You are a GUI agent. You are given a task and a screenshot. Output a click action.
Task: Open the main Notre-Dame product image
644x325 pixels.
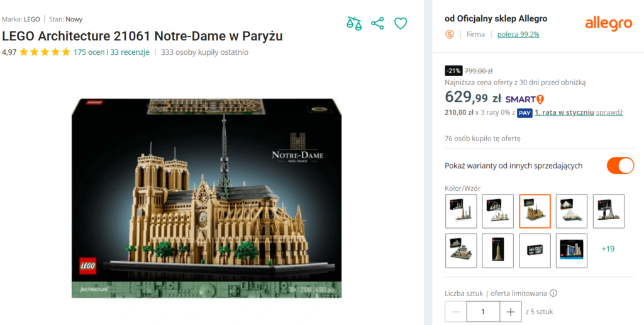click(x=206, y=198)
